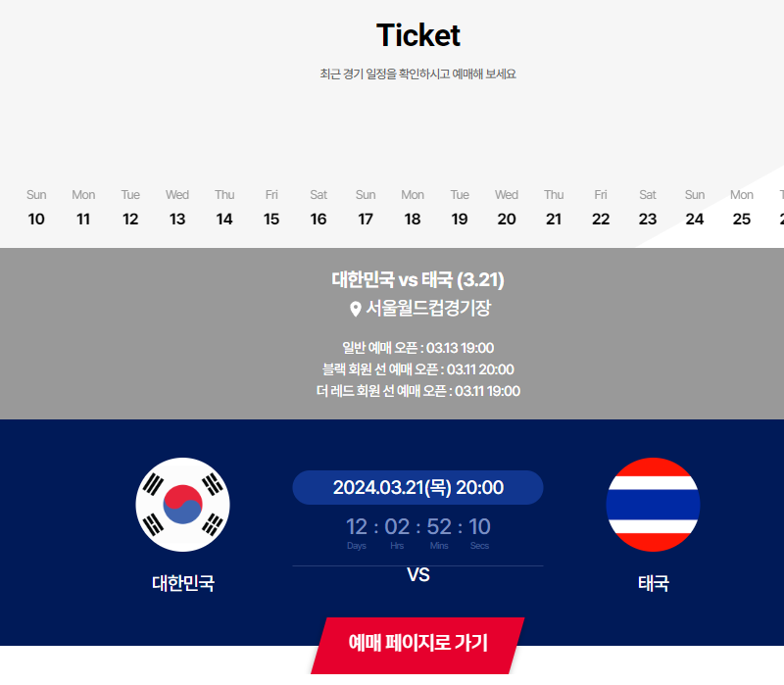Screen dimensions: 784x685
Task: Click the Thailand flag icon
Action: click(x=653, y=505)
